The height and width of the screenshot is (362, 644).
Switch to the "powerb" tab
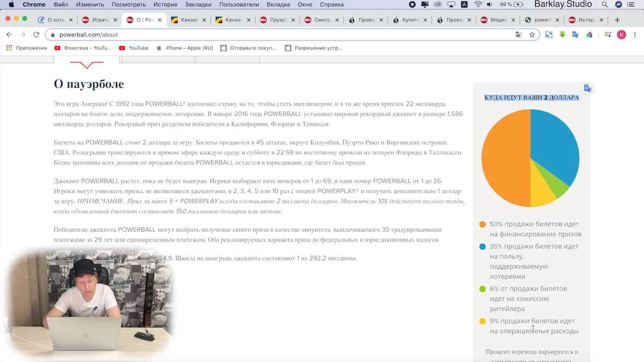coord(541,20)
